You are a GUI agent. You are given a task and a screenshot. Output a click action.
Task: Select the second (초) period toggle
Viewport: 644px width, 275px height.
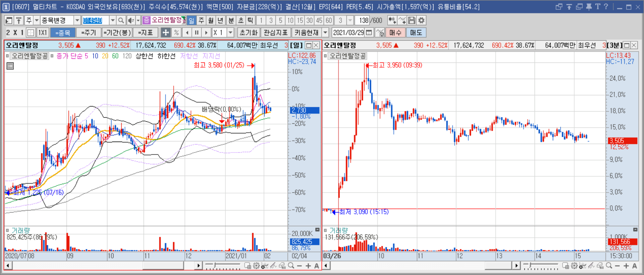point(240,20)
